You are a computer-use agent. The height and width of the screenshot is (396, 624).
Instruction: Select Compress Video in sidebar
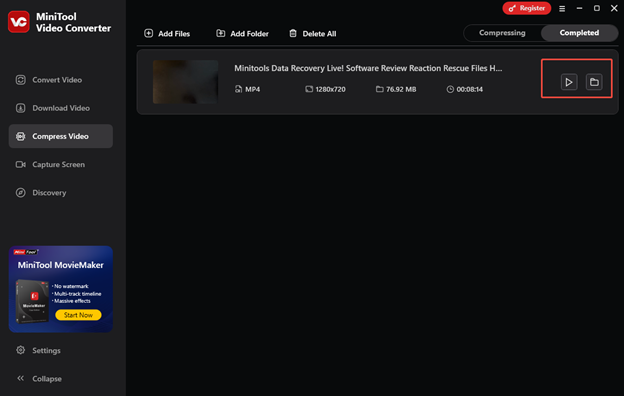[60, 136]
